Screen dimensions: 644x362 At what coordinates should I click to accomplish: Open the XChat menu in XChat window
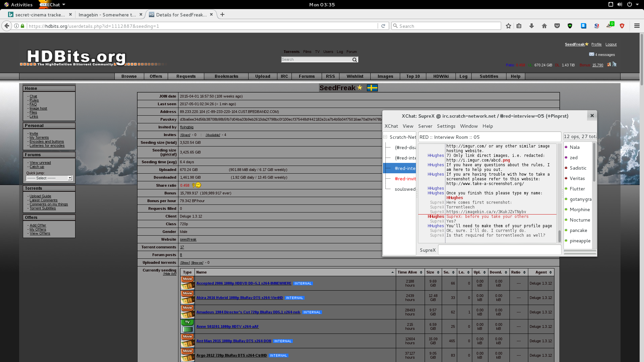pyautogui.click(x=391, y=126)
